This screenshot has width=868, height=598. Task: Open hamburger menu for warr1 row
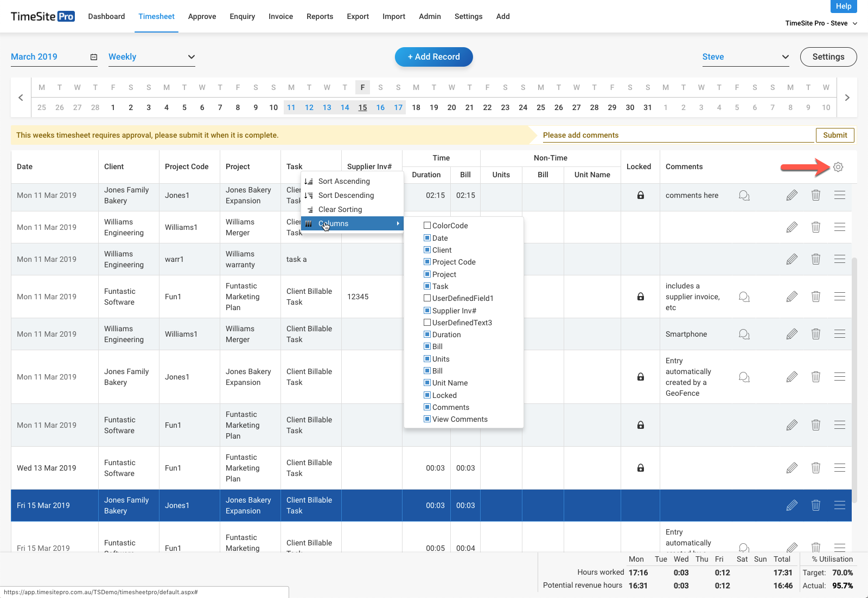[x=840, y=259]
